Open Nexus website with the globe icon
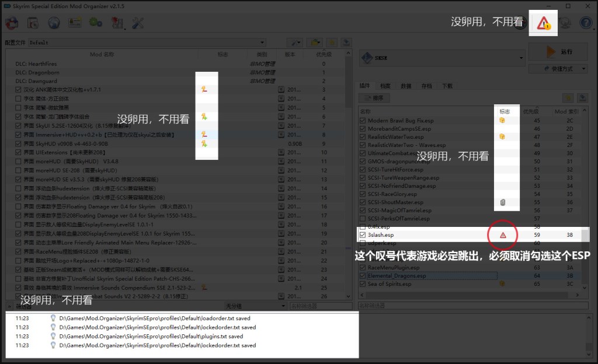The width and height of the screenshot is (598, 364). click(54, 24)
